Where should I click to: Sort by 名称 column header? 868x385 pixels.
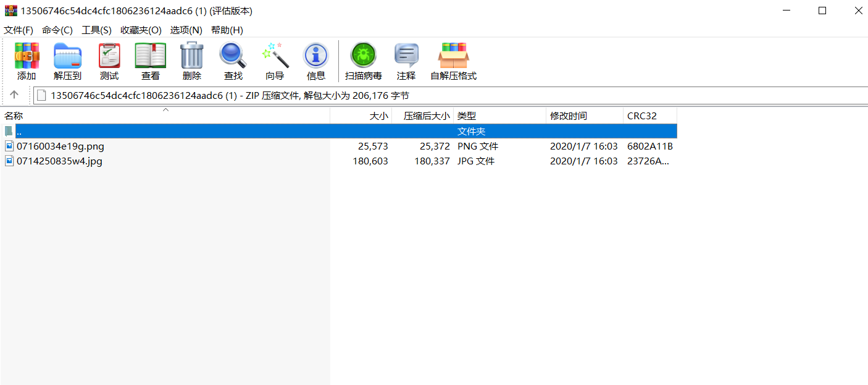click(165, 116)
